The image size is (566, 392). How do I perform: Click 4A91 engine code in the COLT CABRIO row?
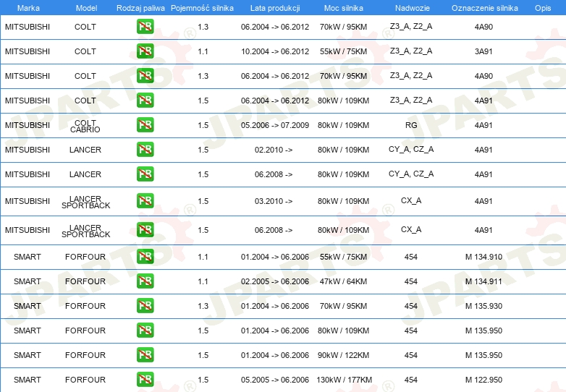click(483, 125)
